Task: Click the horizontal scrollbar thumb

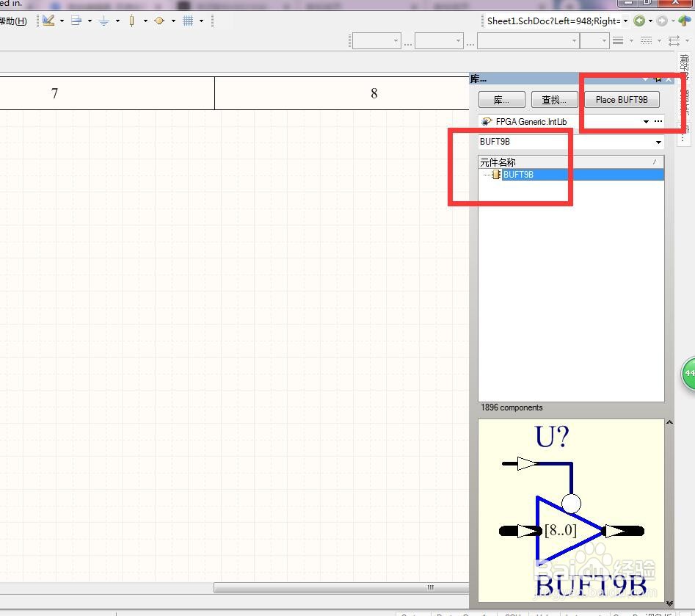Action: click(341, 587)
